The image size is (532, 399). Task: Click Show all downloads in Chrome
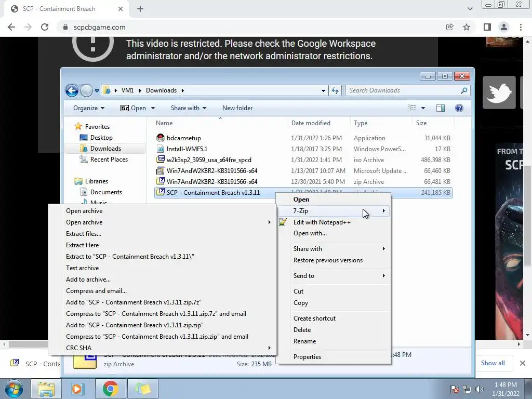coord(493,363)
